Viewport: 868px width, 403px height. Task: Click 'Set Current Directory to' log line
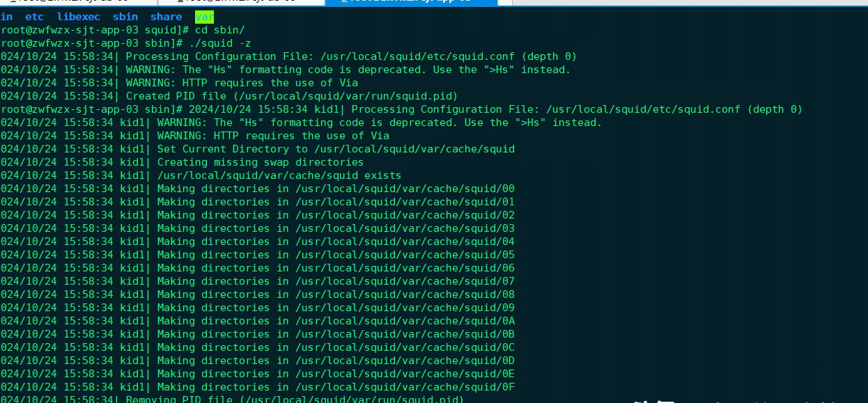[258, 149]
